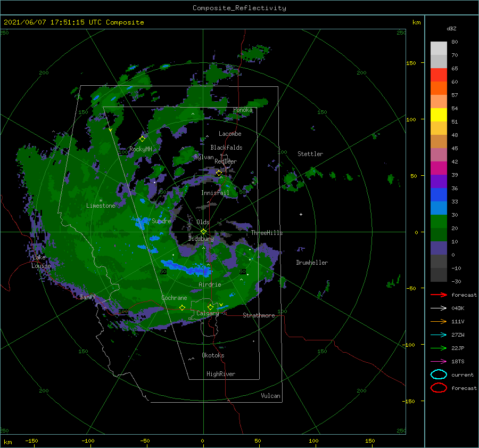Click the dBZ legend heading
The height and width of the screenshot is (448, 479).
coord(451,28)
